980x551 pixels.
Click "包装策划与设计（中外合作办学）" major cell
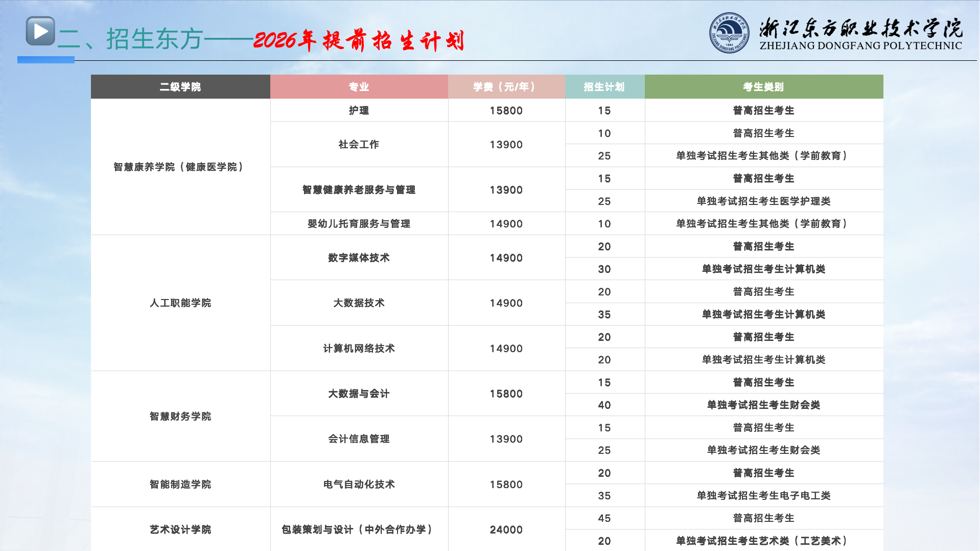[359, 529]
